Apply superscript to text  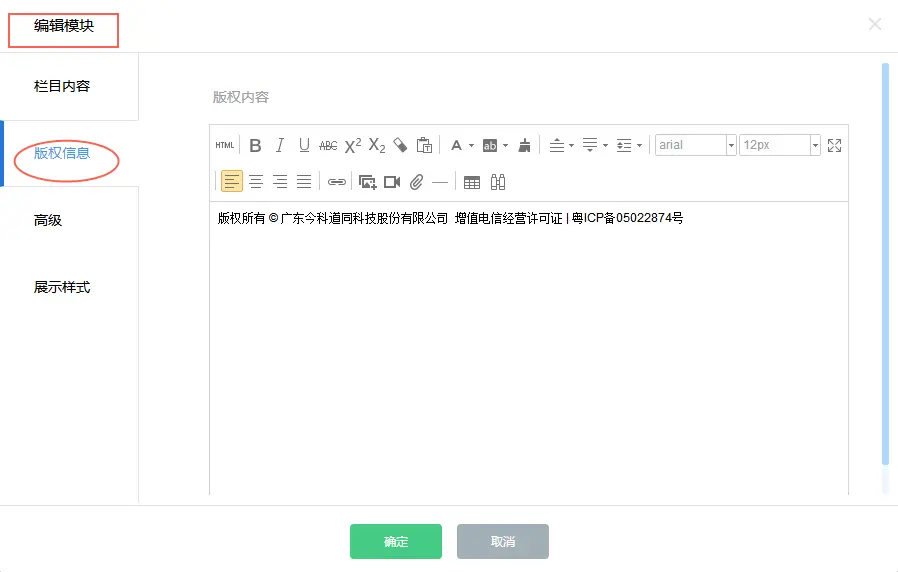[352, 145]
